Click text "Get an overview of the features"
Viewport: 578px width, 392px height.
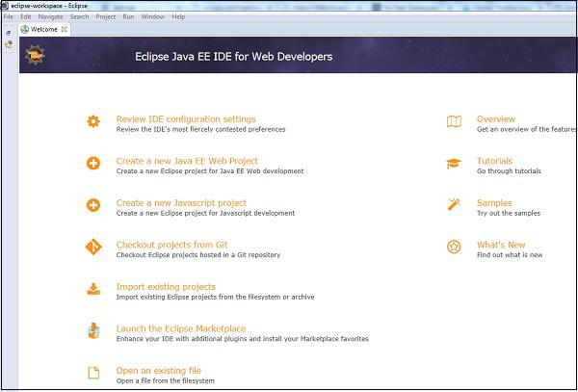point(526,129)
